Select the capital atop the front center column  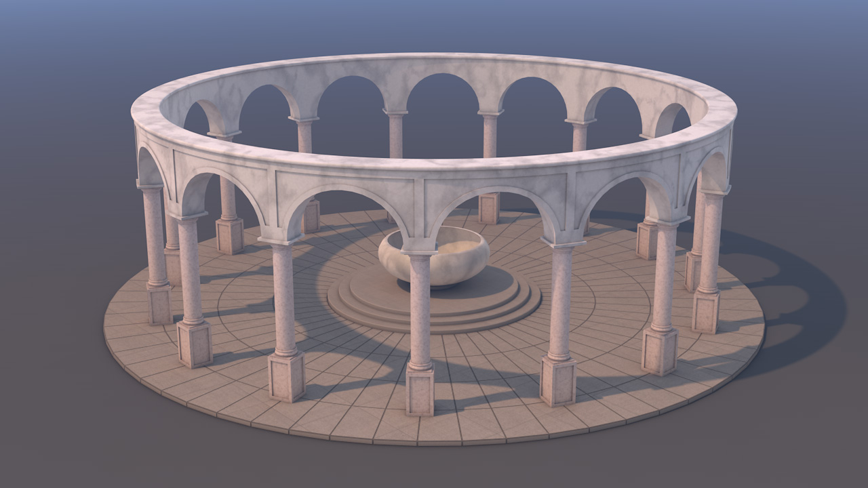(420, 249)
